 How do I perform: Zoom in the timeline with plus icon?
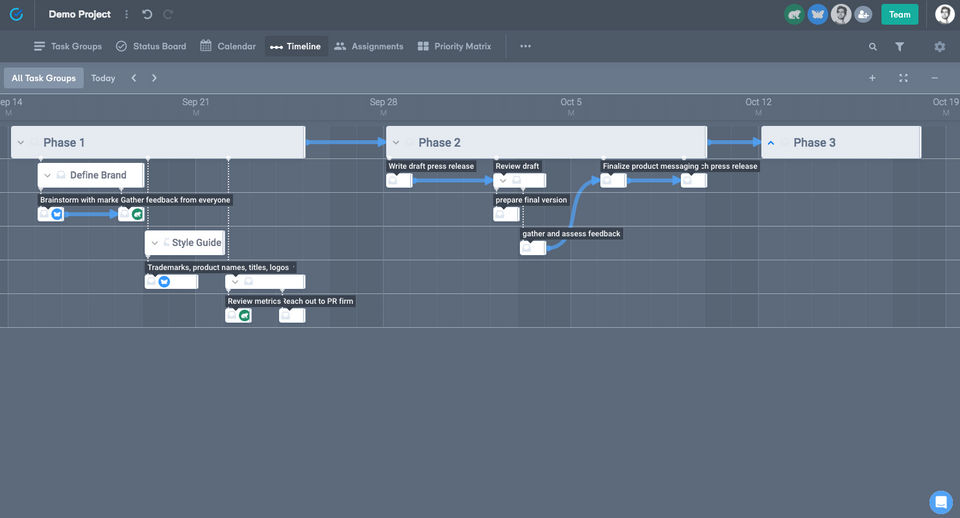[872, 78]
